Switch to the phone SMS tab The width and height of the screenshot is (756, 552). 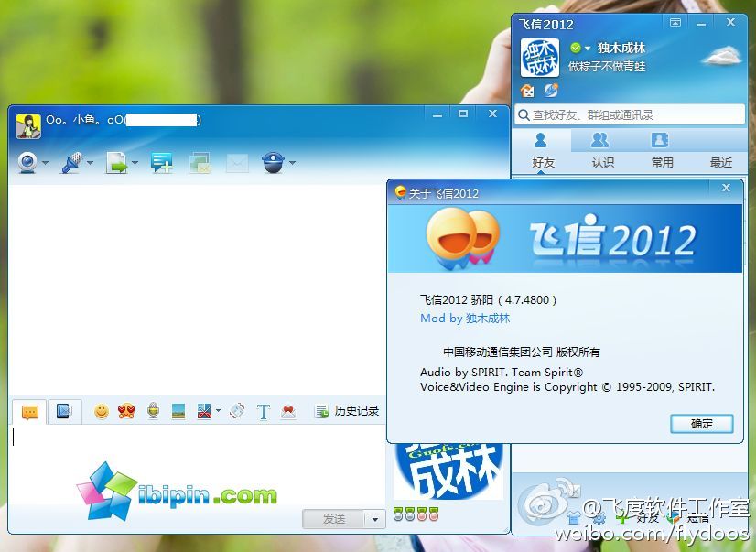64,411
